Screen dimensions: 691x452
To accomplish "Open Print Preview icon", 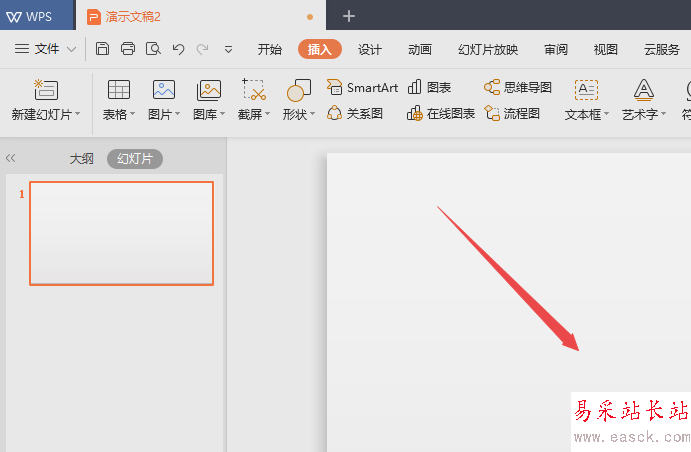I will (153, 48).
